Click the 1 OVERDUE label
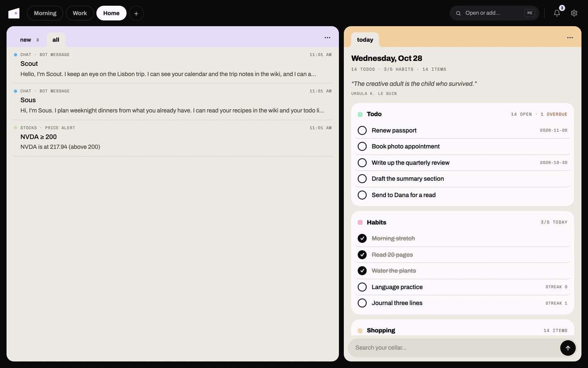 point(554,114)
